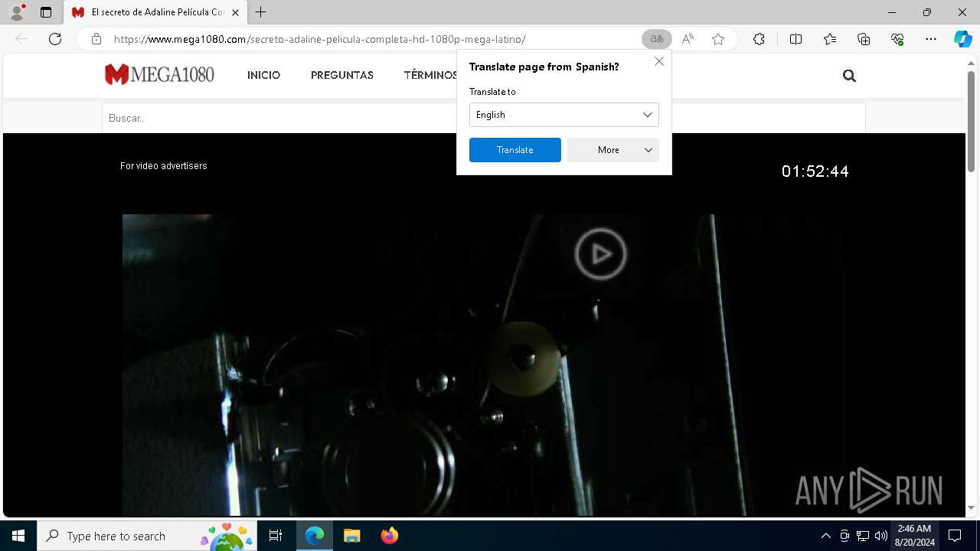Open Settings and more ellipsis menu
980x551 pixels.
[931, 39]
